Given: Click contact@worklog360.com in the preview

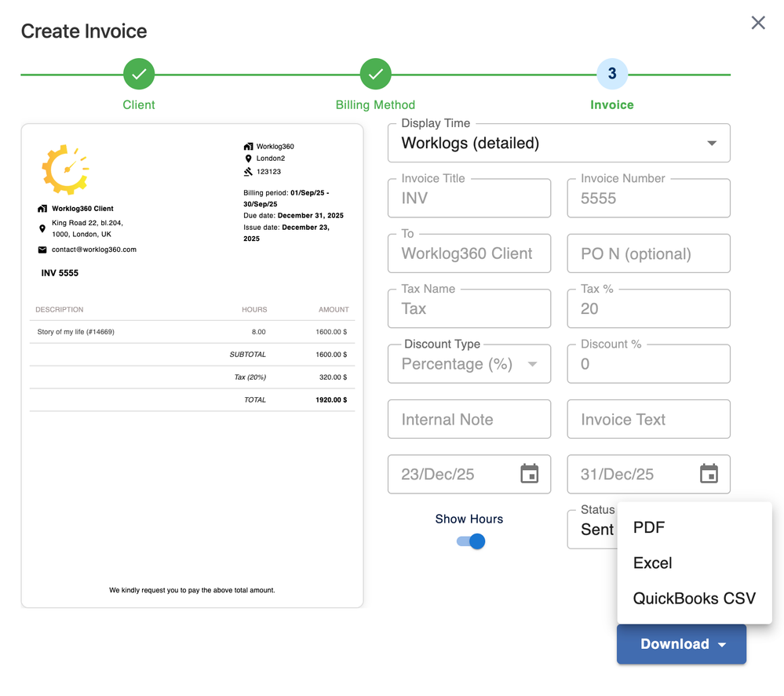Looking at the screenshot, I should pos(94,250).
